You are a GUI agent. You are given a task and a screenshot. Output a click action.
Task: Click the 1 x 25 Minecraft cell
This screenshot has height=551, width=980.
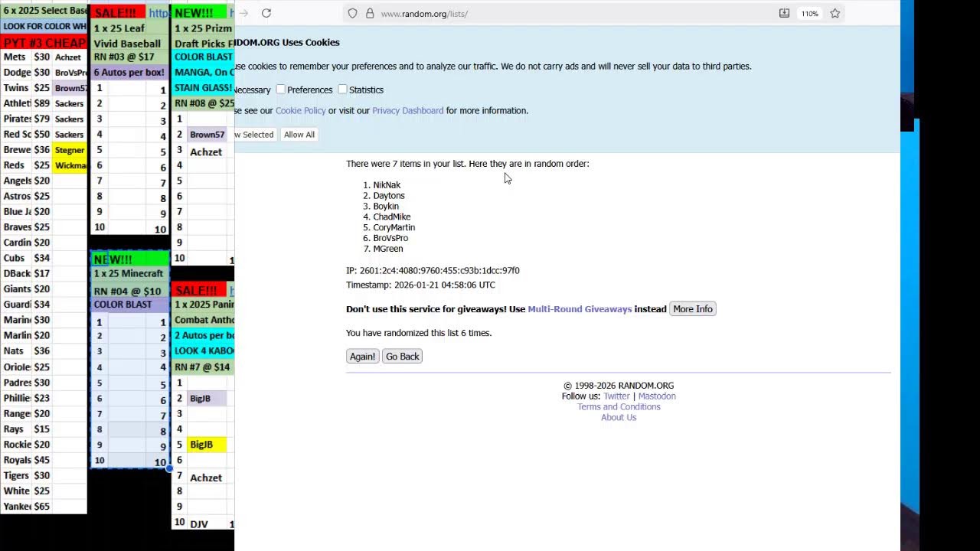click(x=129, y=274)
